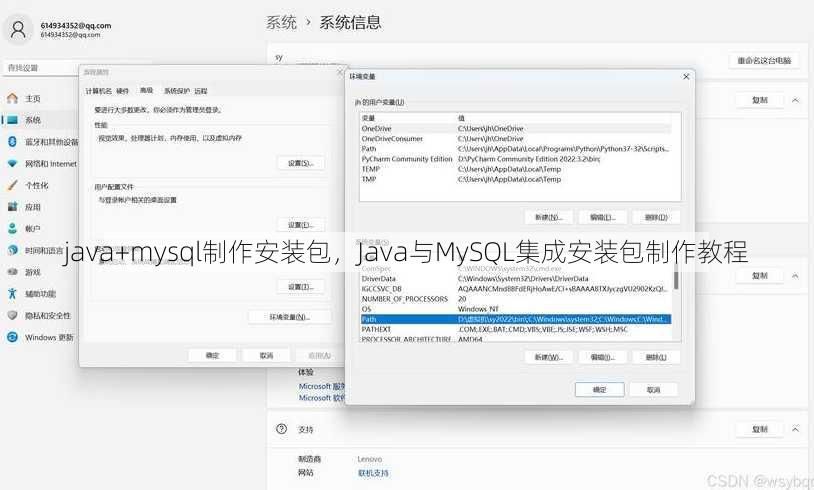The height and width of the screenshot is (490, 814).
Task: Close the 环境变量 dialog with X
Action: tap(686, 76)
